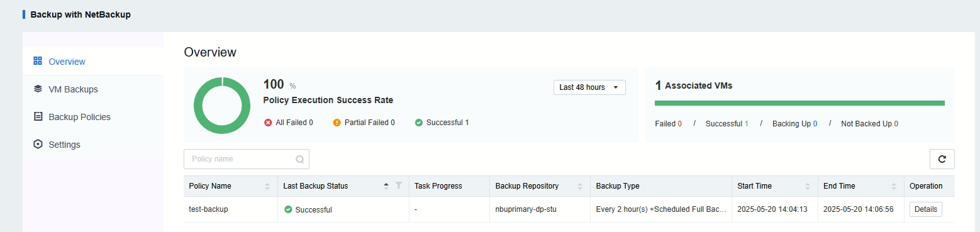Click the search magnifier in Policy name field
Screen dimensions: 980x232
tap(300, 160)
